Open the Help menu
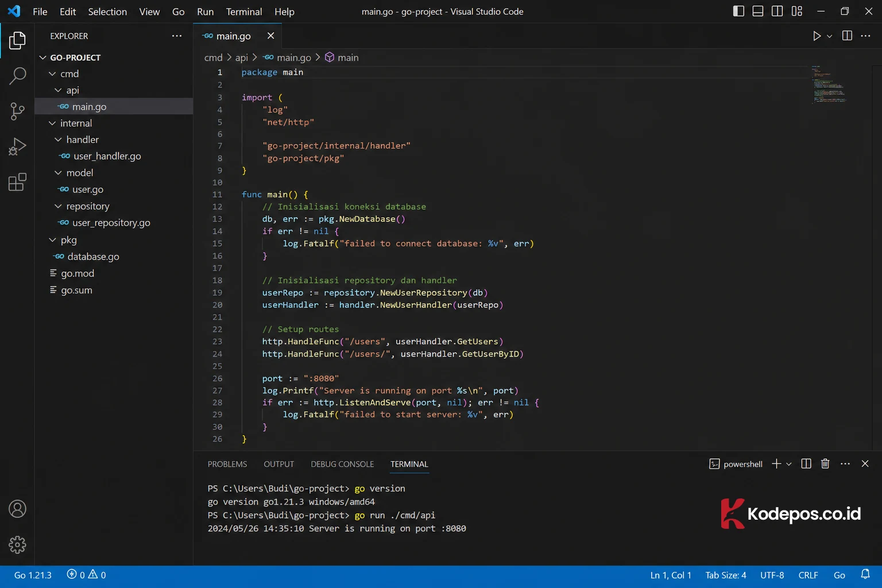This screenshot has width=882, height=588. [x=284, y=11]
